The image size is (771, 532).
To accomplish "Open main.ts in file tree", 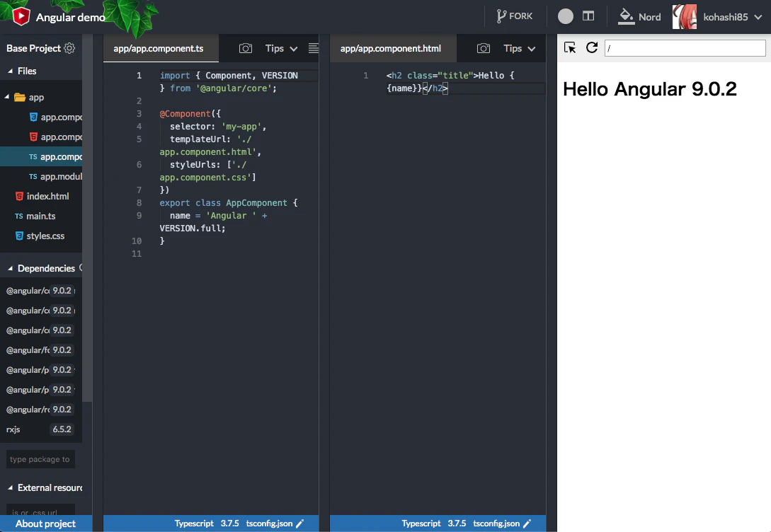I will point(35,216).
